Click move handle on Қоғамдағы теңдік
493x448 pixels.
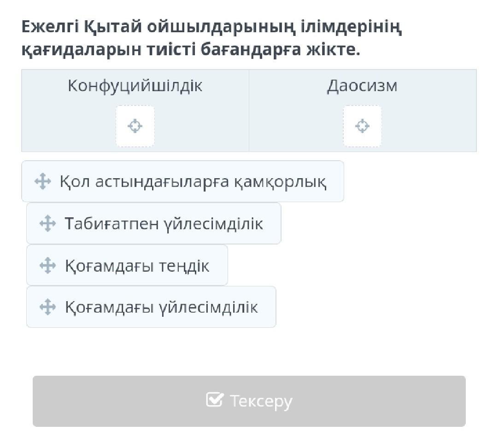click(x=47, y=265)
